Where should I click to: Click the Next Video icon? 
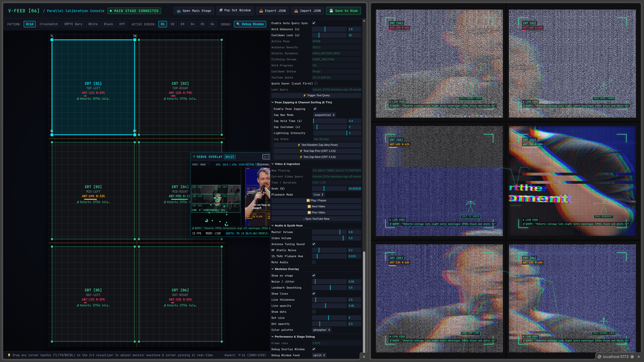pos(309,206)
